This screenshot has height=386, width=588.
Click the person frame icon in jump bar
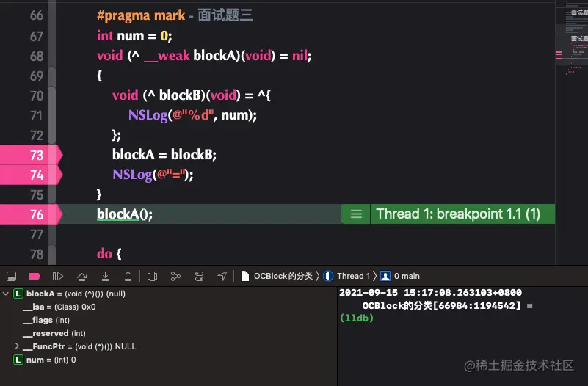click(385, 276)
